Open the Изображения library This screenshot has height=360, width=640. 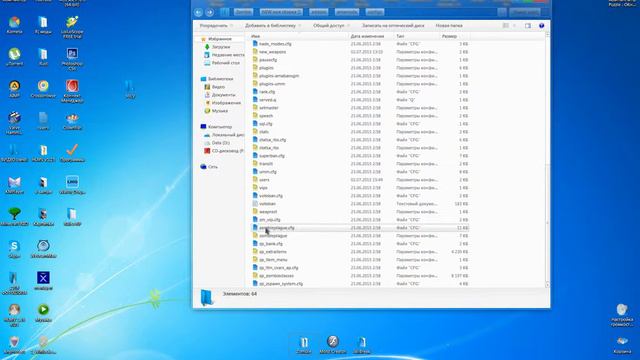[223, 103]
